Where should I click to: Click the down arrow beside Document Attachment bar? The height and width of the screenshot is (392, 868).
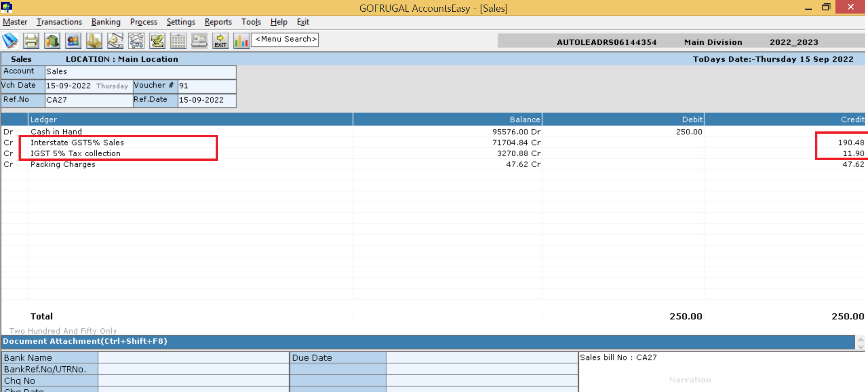860,346
